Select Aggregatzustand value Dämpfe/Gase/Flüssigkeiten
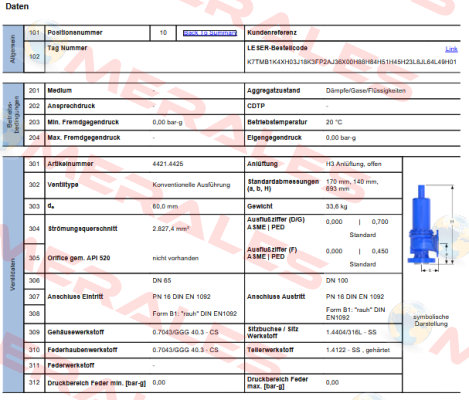The width and height of the screenshot is (469, 400). coord(366,91)
